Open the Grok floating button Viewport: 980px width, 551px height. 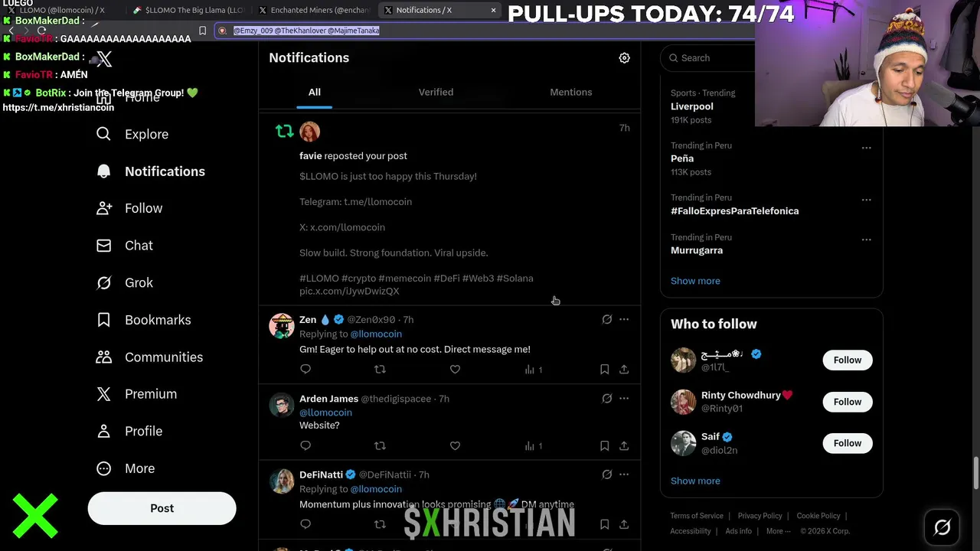(942, 527)
